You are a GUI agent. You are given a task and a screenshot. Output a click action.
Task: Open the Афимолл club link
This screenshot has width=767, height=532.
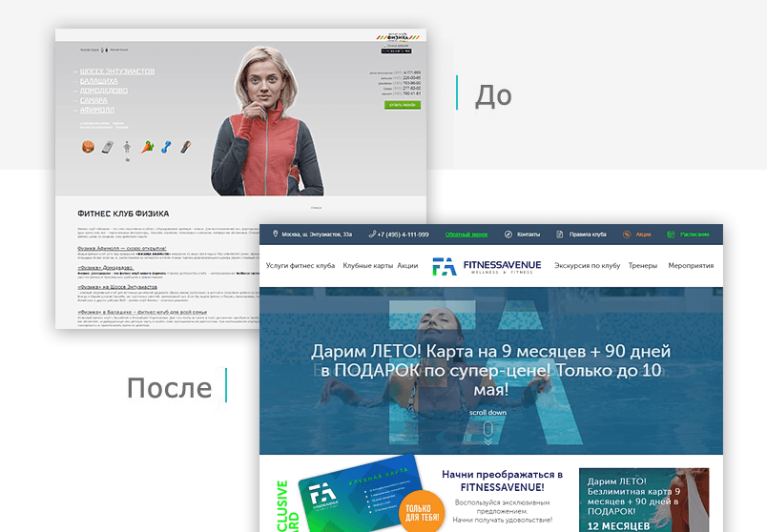97,110
